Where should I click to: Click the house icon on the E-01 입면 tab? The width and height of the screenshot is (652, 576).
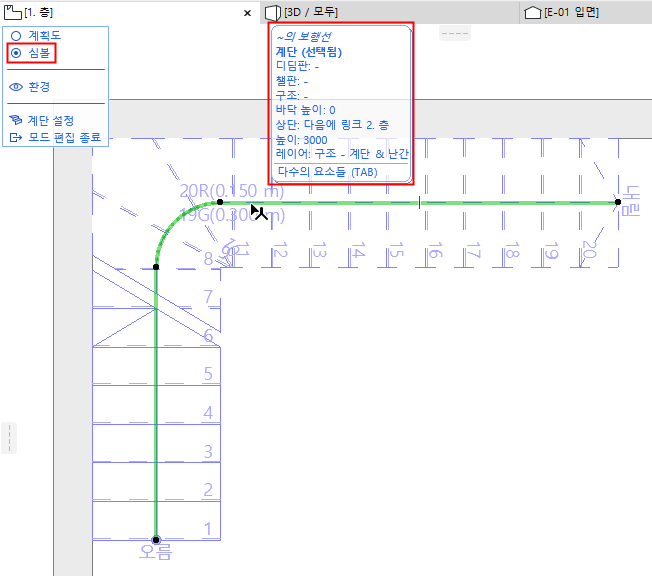[533, 13]
